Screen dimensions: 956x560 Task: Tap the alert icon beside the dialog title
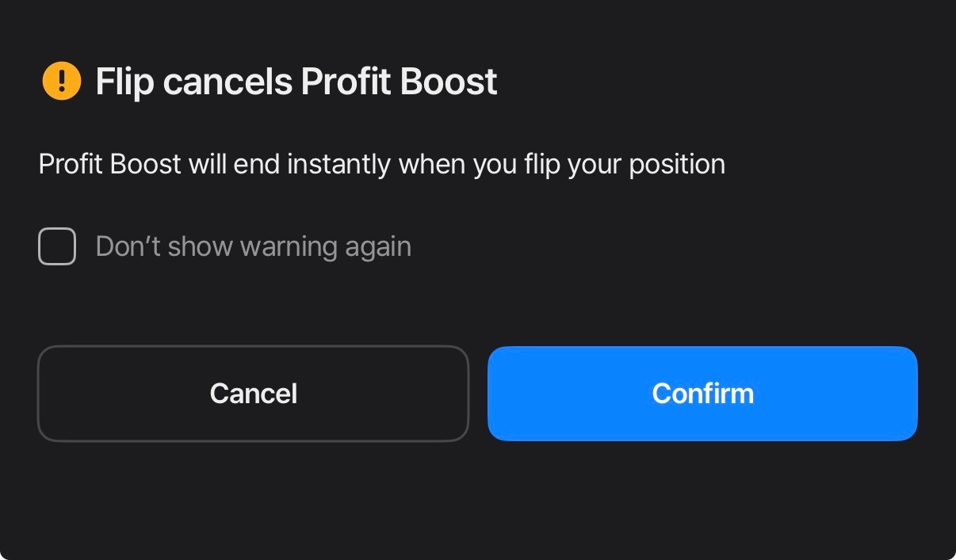(x=61, y=81)
